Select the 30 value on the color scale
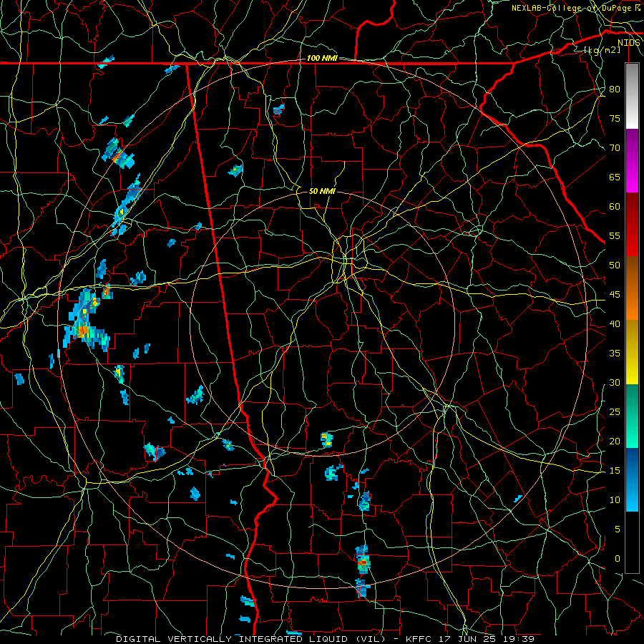The height and width of the screenshot is (644, 644). 615,383
